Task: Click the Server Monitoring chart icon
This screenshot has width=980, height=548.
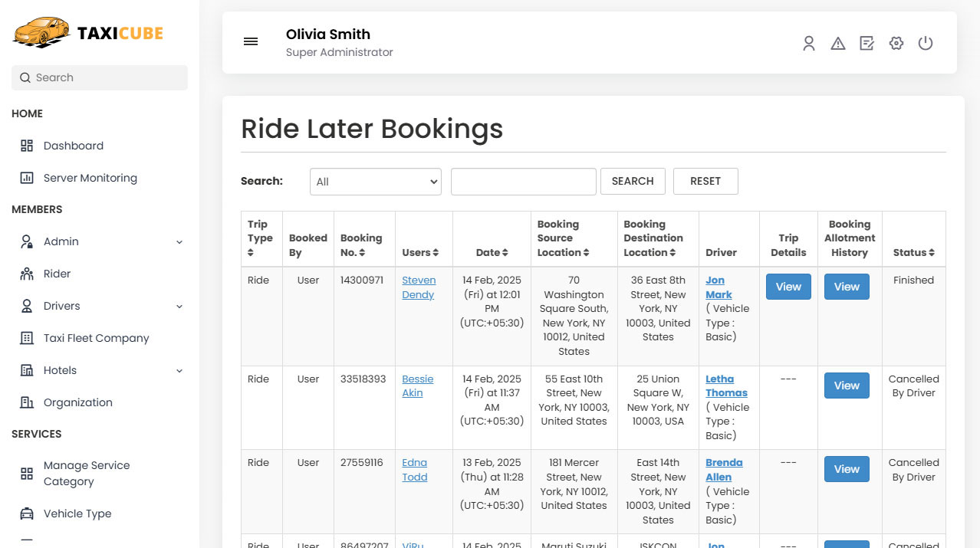Action: (27, 178)
